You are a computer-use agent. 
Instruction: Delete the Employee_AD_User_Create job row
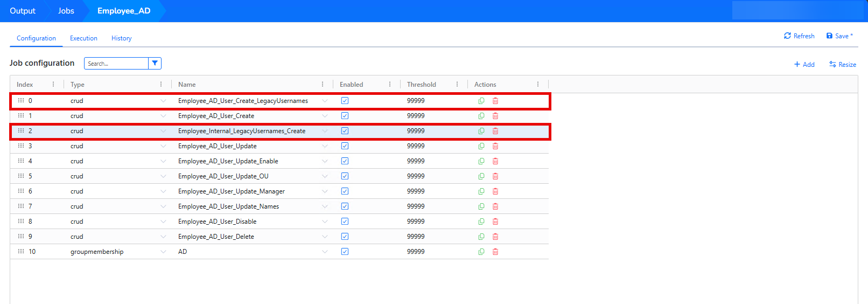495,116
